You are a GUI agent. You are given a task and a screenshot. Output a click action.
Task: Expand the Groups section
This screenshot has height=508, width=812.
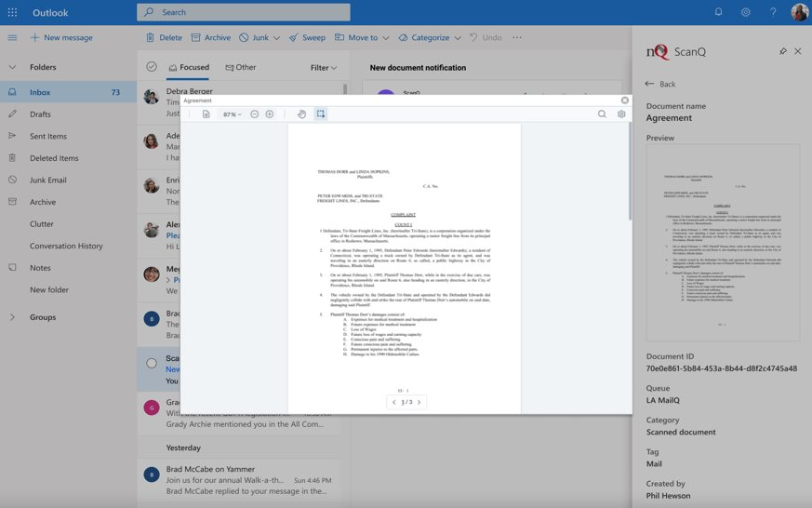(12, 317)
